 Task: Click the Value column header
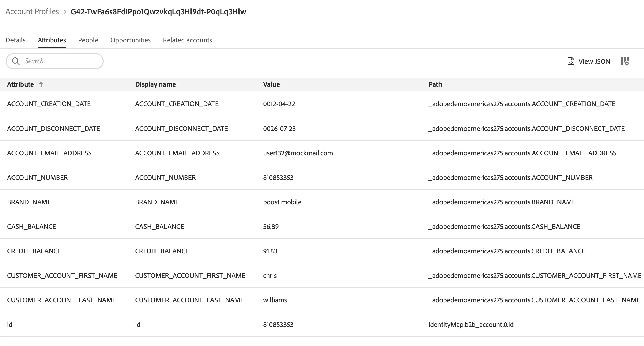271,84
